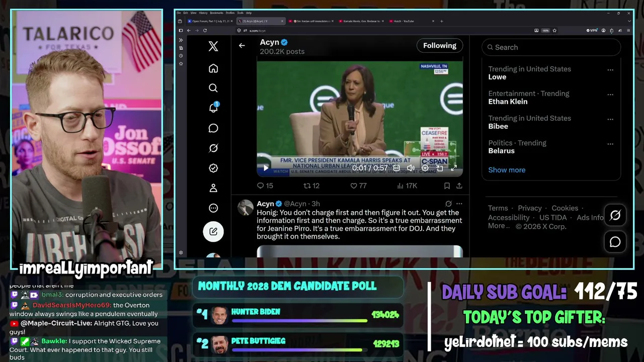Open the browser History menu
Screen dimensions: 644x362
[x=203, y=13]
